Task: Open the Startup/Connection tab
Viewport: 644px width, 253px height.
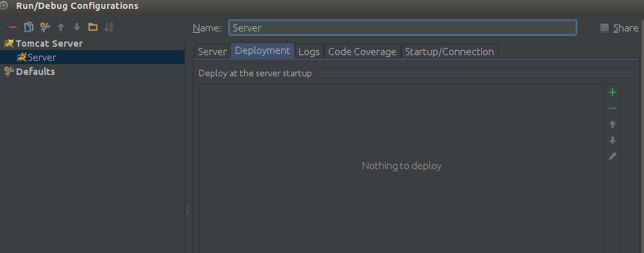Action: [x=449, y=51]
